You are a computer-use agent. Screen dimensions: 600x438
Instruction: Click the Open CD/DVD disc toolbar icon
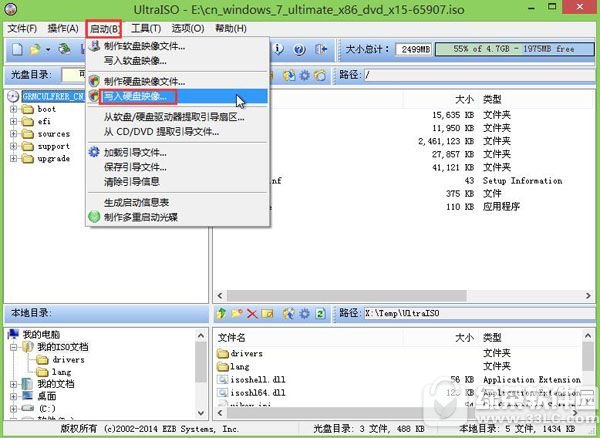[64, 49]
